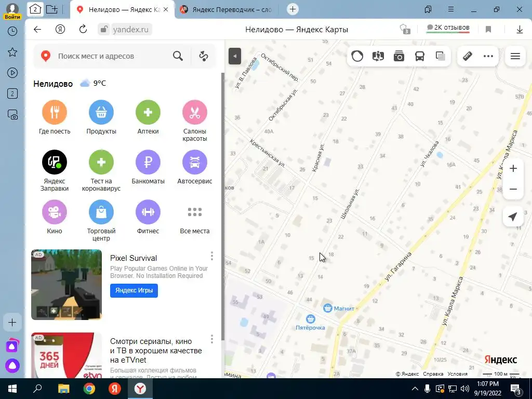Viewport: 532px width, 399px height.
Task: Select the 'Продукты' groceries category
Action: click(x=101, y=112)
